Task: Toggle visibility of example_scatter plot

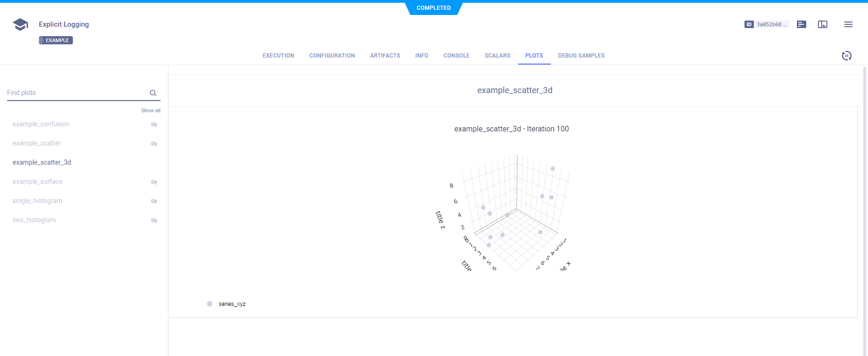Action: (x=154, y=144)
